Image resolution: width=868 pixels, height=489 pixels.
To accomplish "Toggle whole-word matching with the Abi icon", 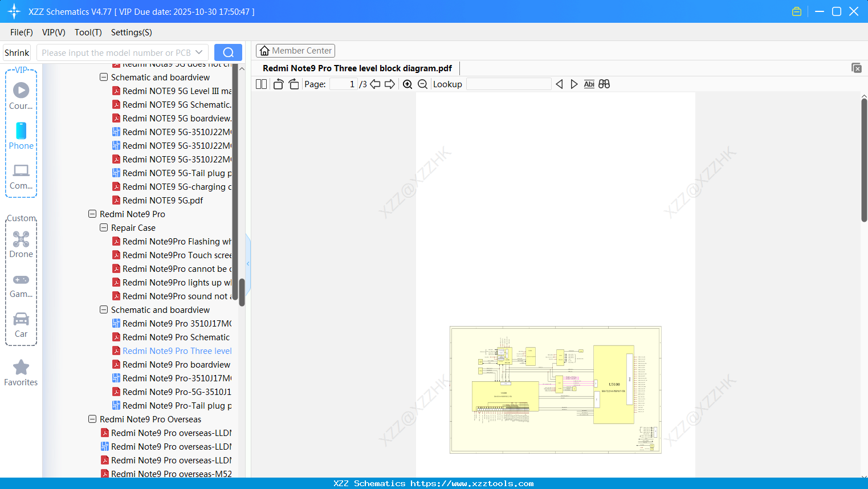I will (x=589, y=84).
